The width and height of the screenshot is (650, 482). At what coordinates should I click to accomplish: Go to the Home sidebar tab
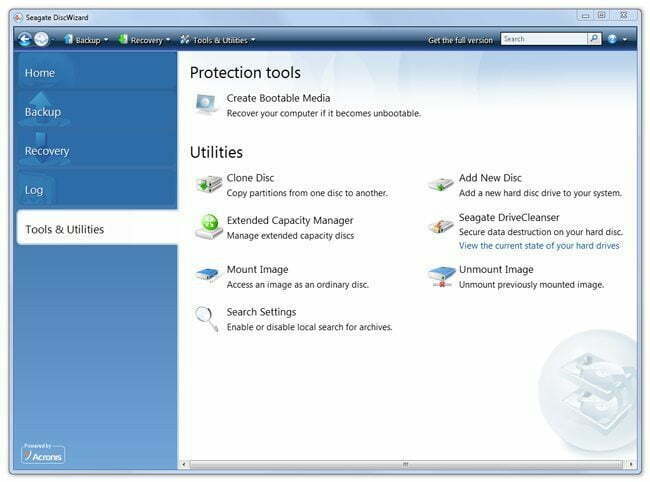click(97, 73)
